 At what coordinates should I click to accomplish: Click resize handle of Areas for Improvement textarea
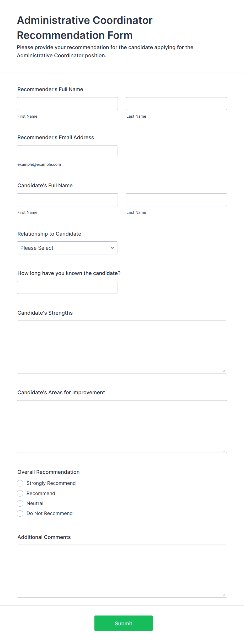pos(224,450)
